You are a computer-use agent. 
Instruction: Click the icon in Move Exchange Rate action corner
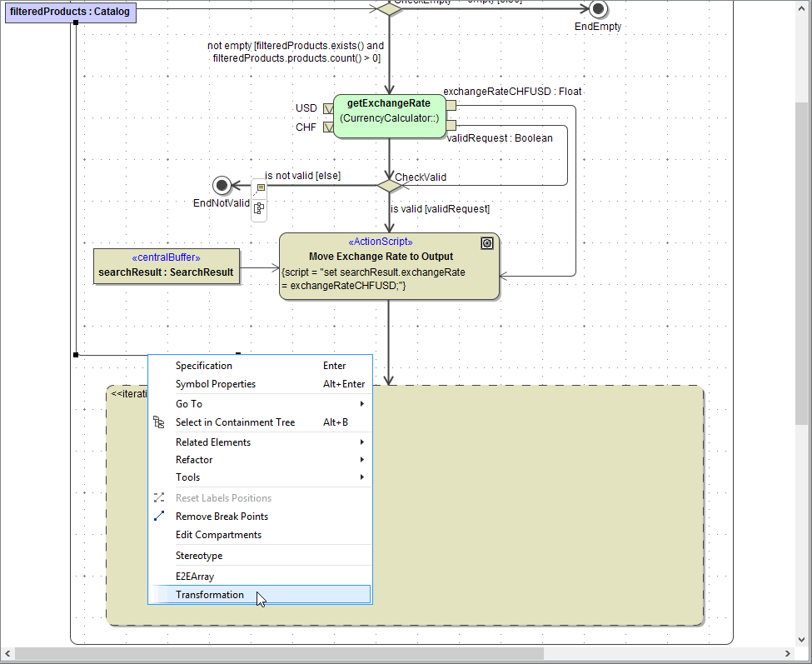(x=488, y=243)
